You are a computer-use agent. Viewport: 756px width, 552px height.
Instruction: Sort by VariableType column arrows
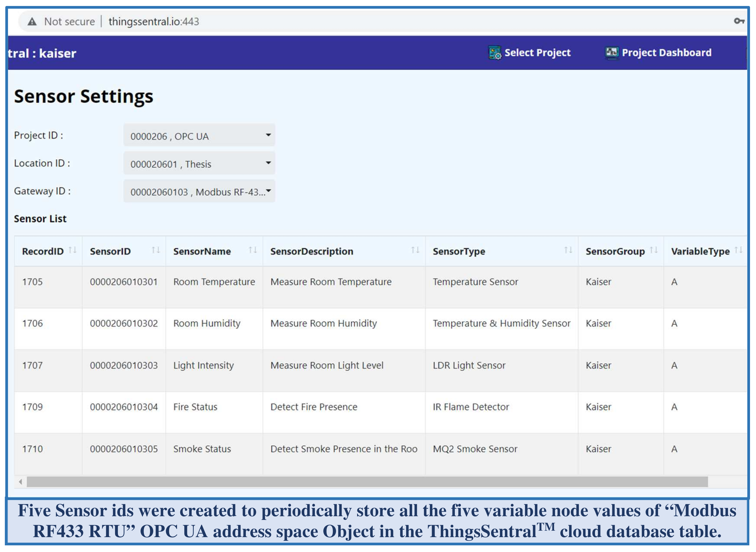tap(738, 250)
